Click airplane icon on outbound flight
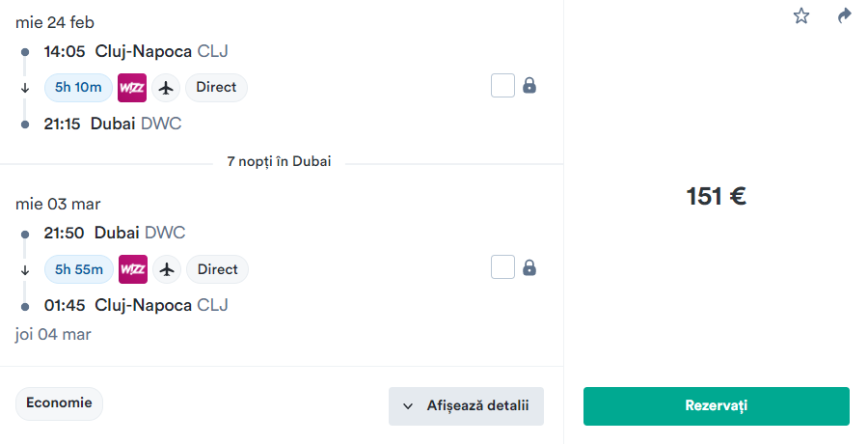The width and height of the screenshot is (868, 444). pyautogui.click(x=166, y=88)
